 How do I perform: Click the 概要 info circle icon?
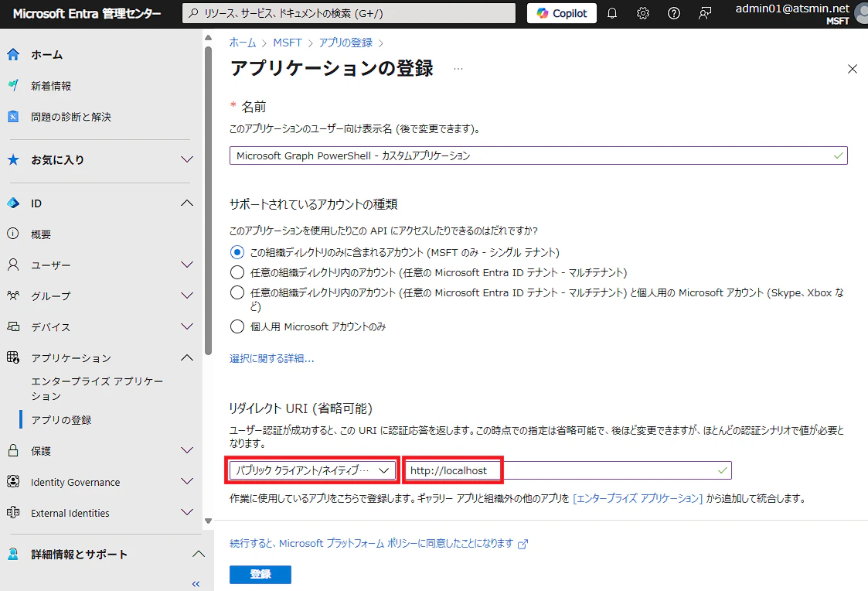[12, 234]
